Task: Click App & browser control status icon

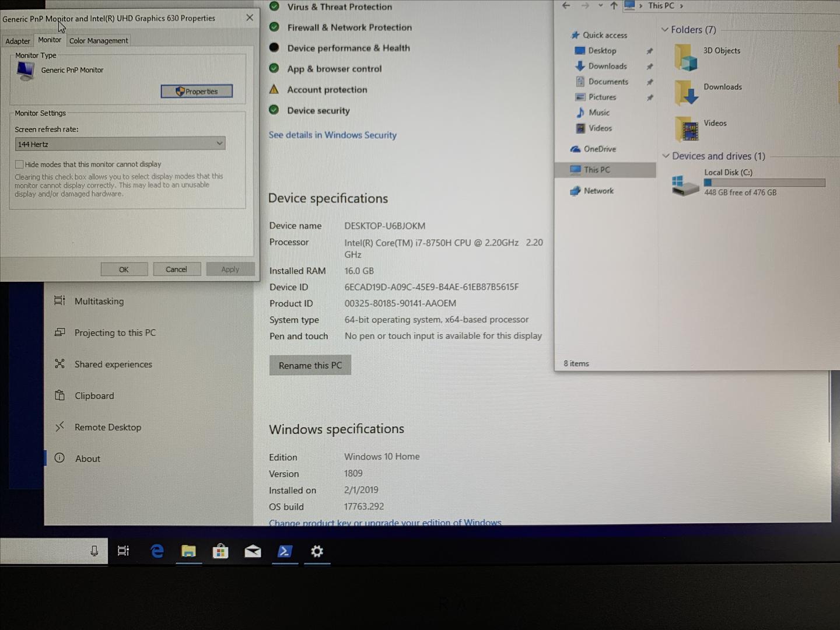Action: [274, 68]
